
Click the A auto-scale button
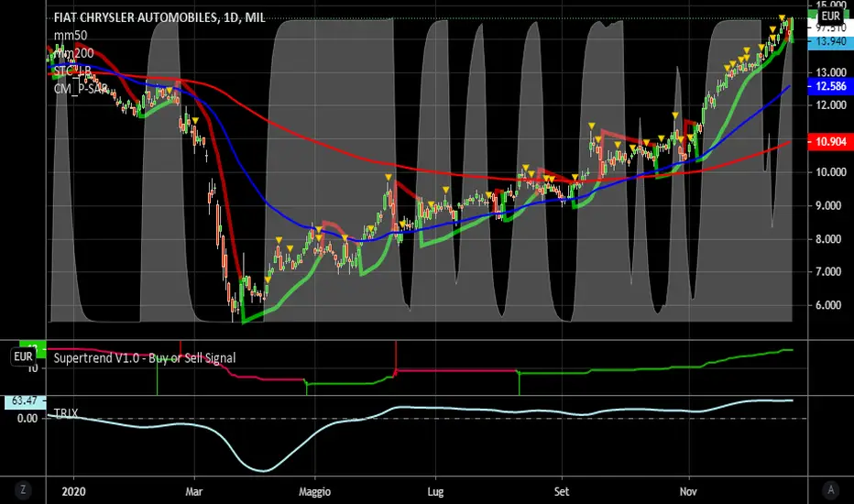click(x=830, y=490)
